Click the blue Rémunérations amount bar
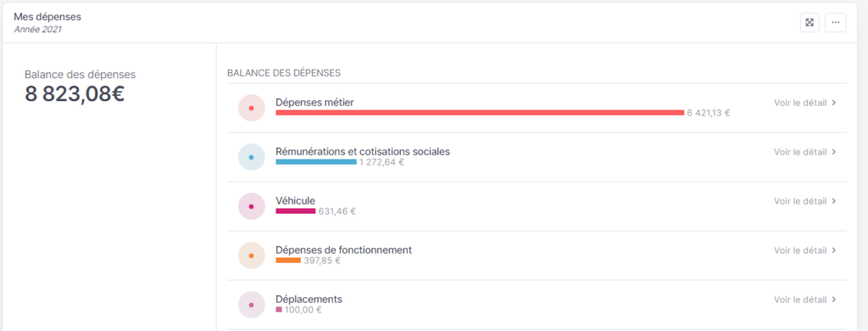This screenshot has height=331, width=868. click(x=316, y=162)
